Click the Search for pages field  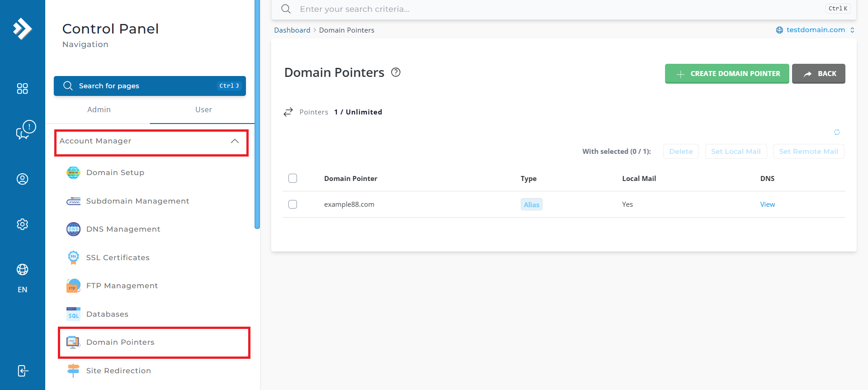(x=150, y=86)
